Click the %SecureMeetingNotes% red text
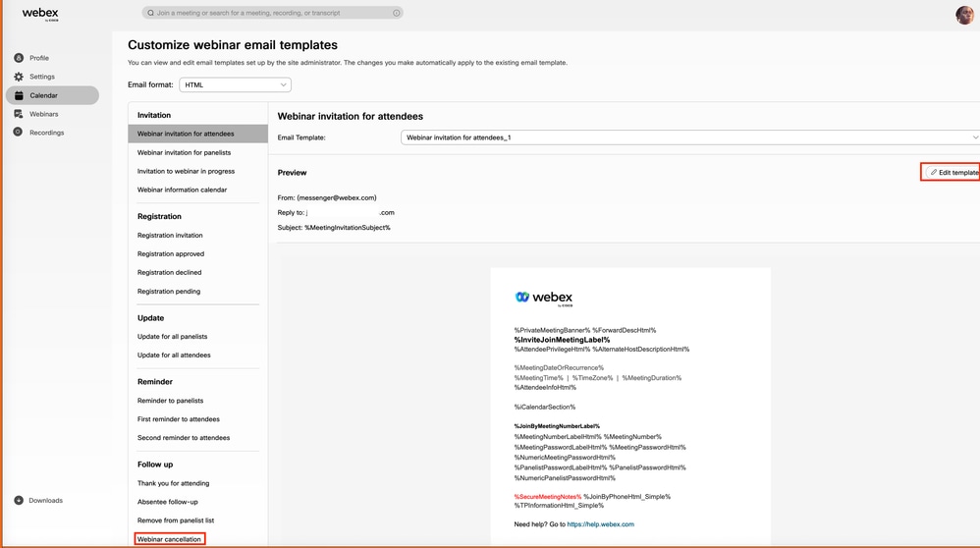Viewport: 980px width, 548px height. tap(548, 497)
